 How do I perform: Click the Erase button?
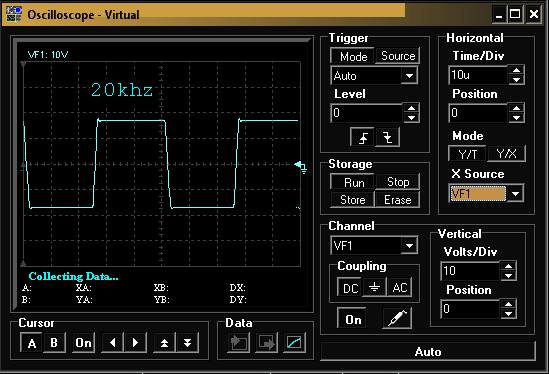(398, 200)
